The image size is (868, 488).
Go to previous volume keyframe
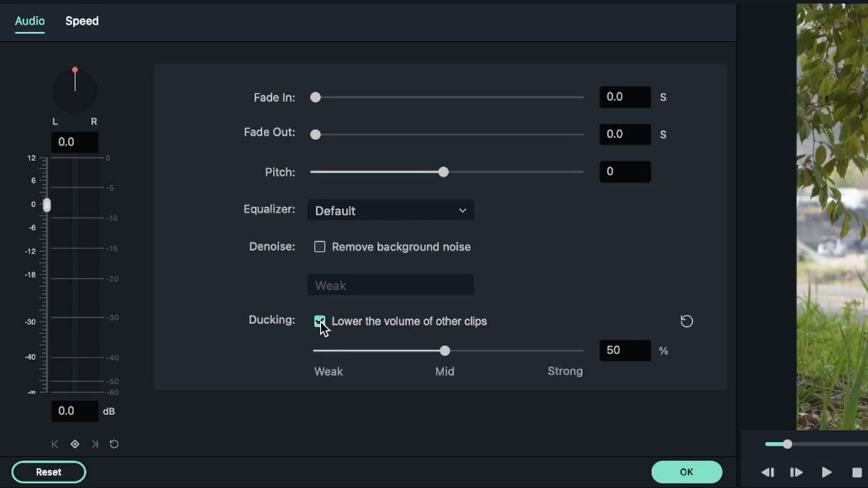[x=55, y=444]
